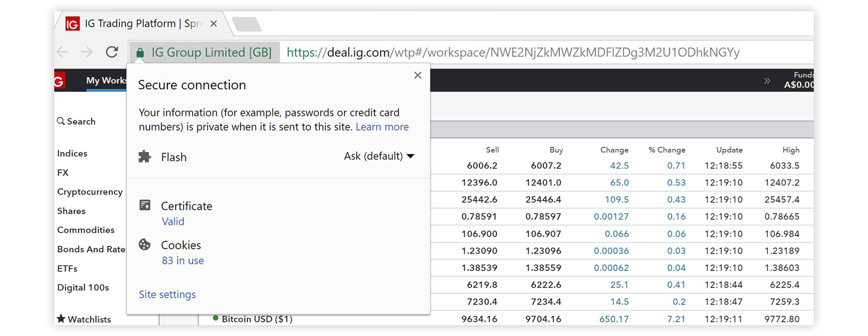Open Cryptocurrency in sidebar
This screenshot has height=336, width=868.
point(90,192)
